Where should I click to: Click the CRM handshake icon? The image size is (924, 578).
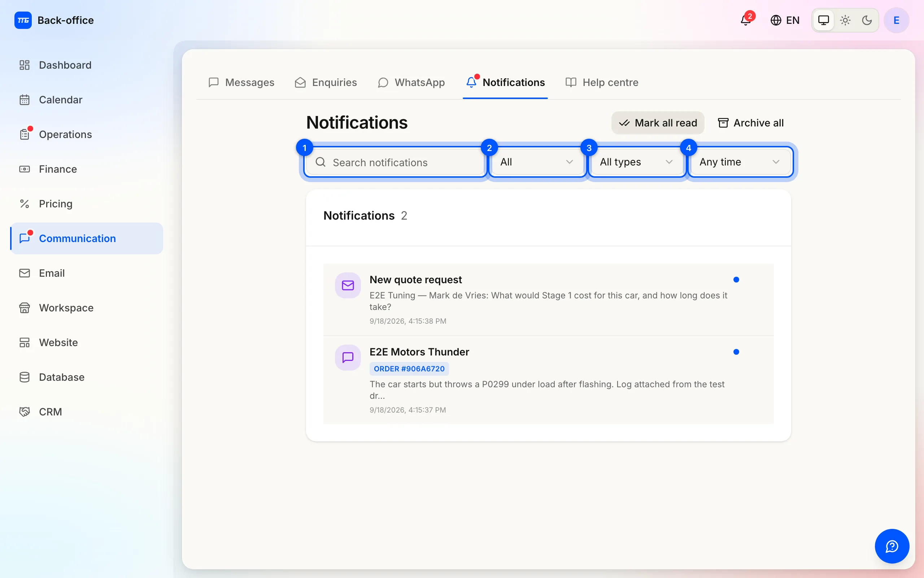coord(25,412)
